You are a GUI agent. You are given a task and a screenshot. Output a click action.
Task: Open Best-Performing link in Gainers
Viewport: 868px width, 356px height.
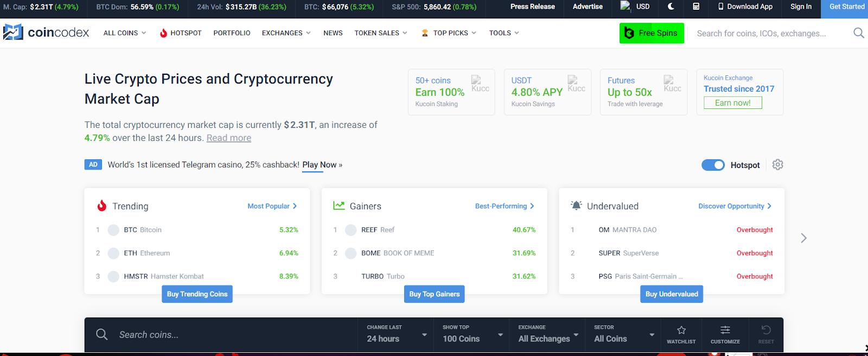(x=505, y=206)
